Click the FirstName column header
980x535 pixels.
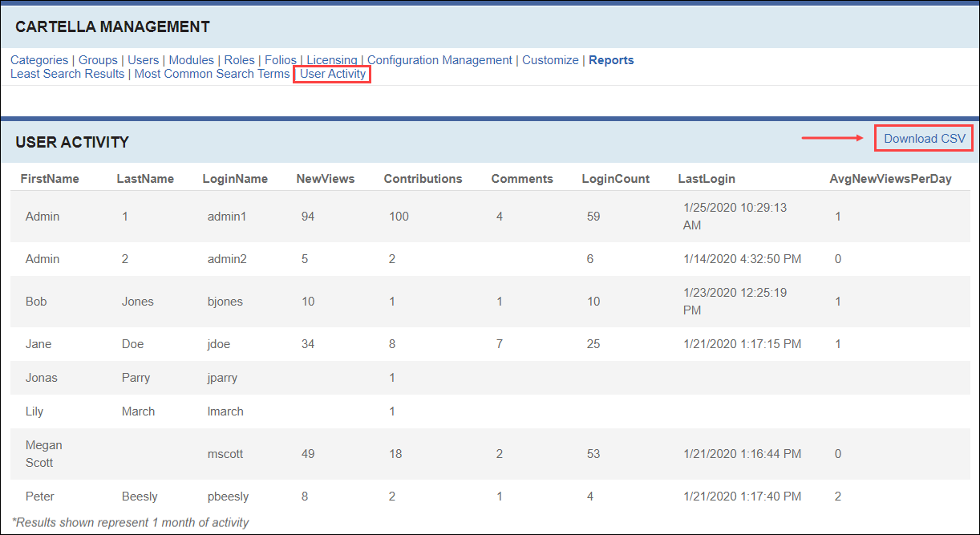50,179
